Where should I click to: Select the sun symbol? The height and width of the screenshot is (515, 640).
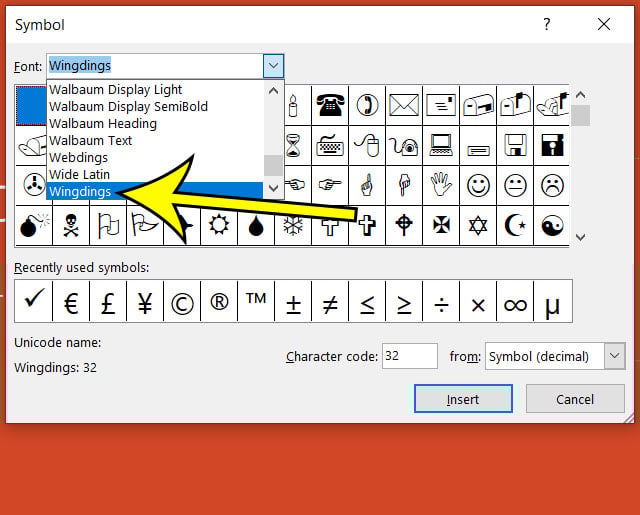coord(219,225)
